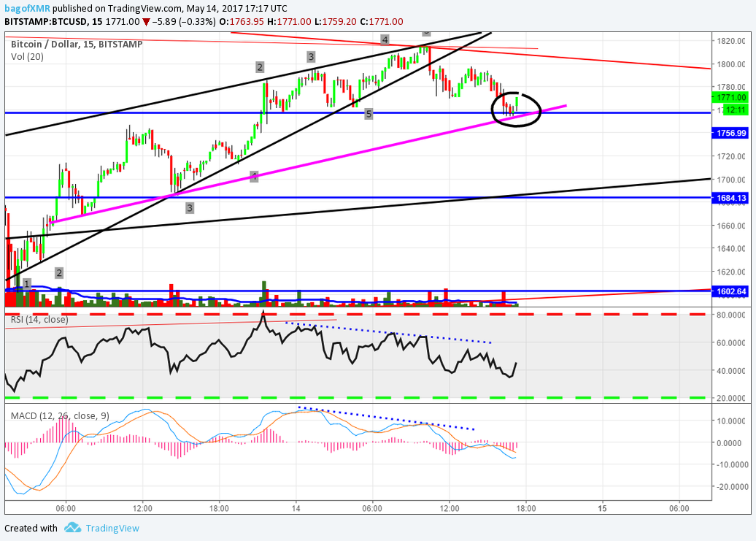The height and width of the screenshot is (541, 756).
Task: Click the 'Created with' footer text
Action: [x=31, y=528]
